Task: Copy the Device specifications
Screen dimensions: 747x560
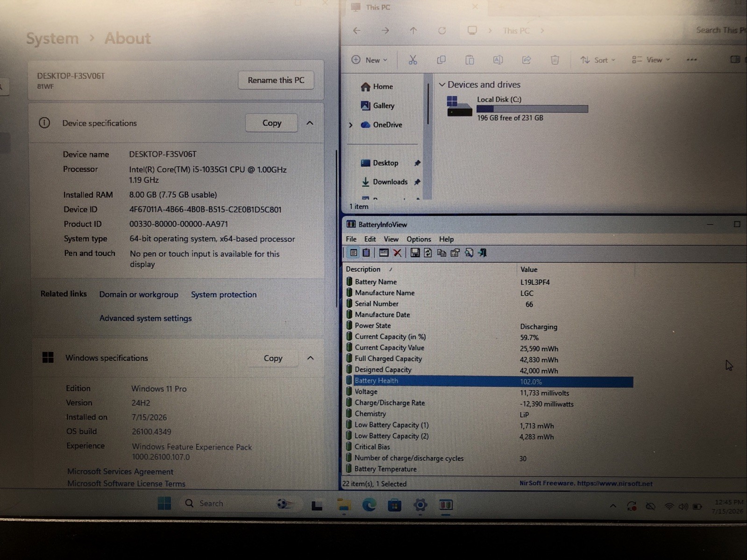Action: pyautogui.click(x=271, y=123)
